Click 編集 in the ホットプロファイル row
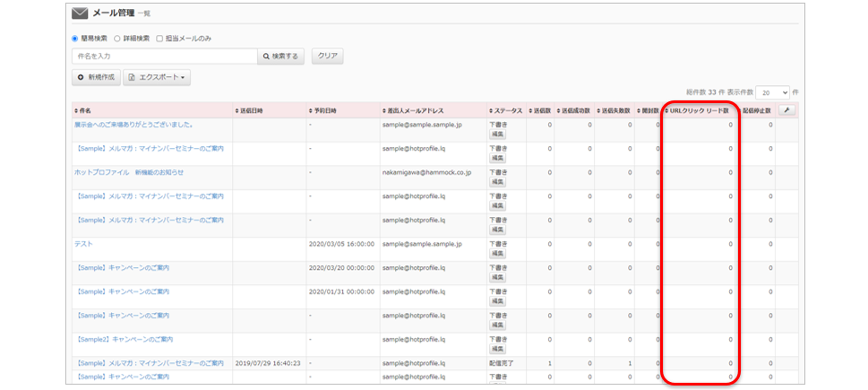868x390 pixels. pyautogui.click(x=497, y=182)
